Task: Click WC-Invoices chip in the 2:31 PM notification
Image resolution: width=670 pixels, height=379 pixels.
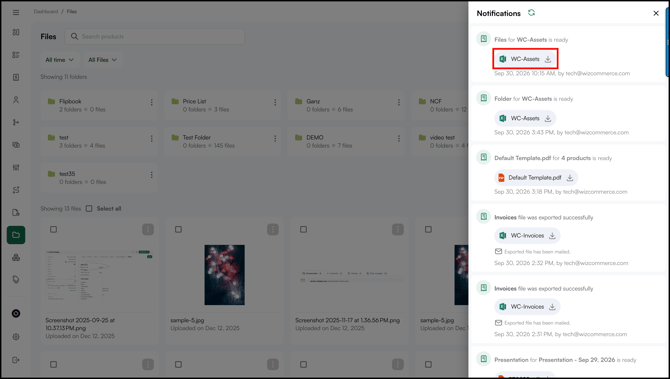Action: (527, 307)
